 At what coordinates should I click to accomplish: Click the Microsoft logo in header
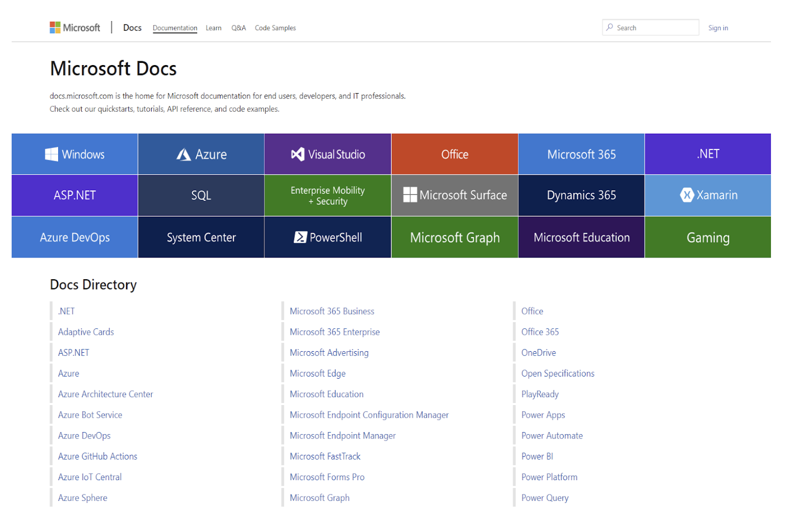point(75,27)
